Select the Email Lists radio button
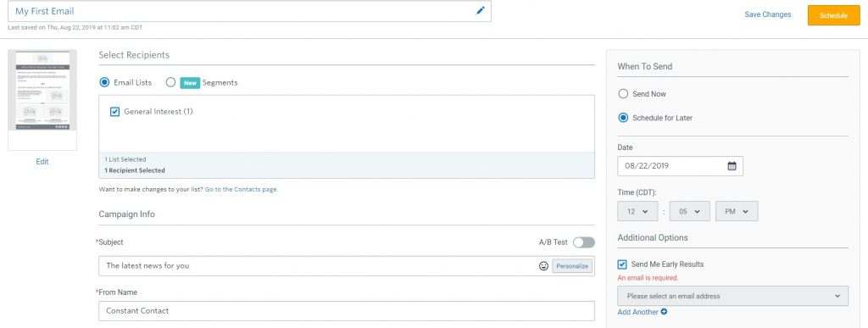Screen dimensions: 868x328 104,82
